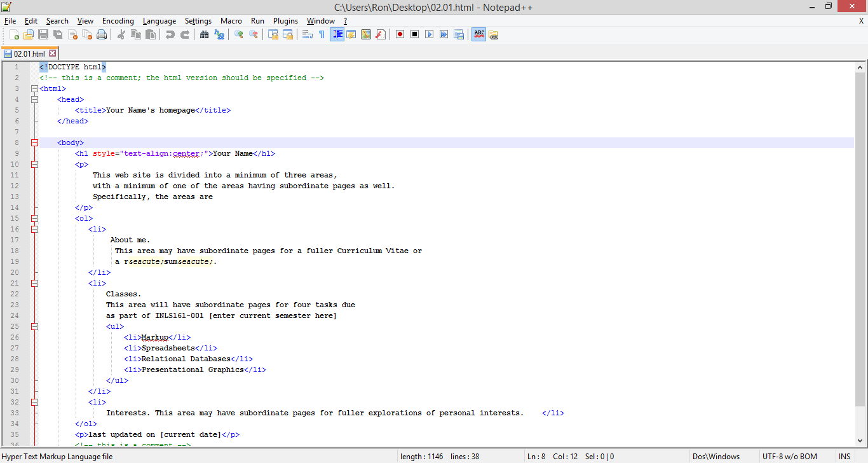Image resolution: width=868 pixels, height=463 pixels.
Task: Click the Print icon in toolbar
Action: pyautogui.click(x=102, y=34)
